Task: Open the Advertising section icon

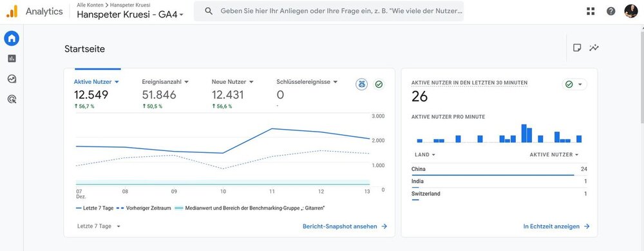Action: tap(12, 99)
